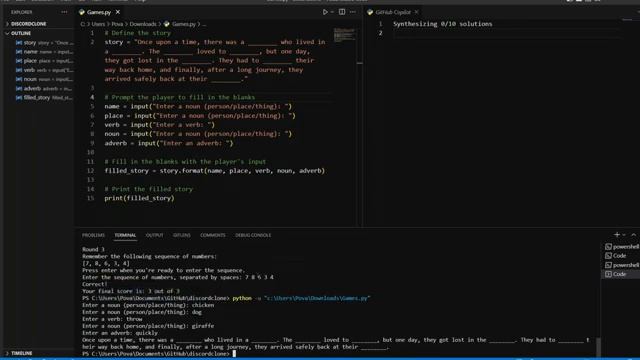Screen dimensions: 640x360
Task: Select the Games.py editor tab
Action: pos(99,12)
